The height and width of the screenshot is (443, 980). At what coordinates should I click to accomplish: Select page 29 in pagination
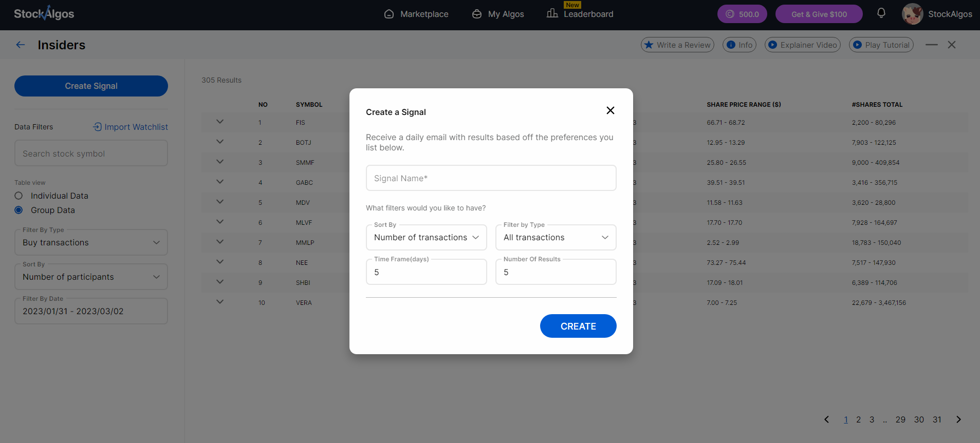[900, 419]
